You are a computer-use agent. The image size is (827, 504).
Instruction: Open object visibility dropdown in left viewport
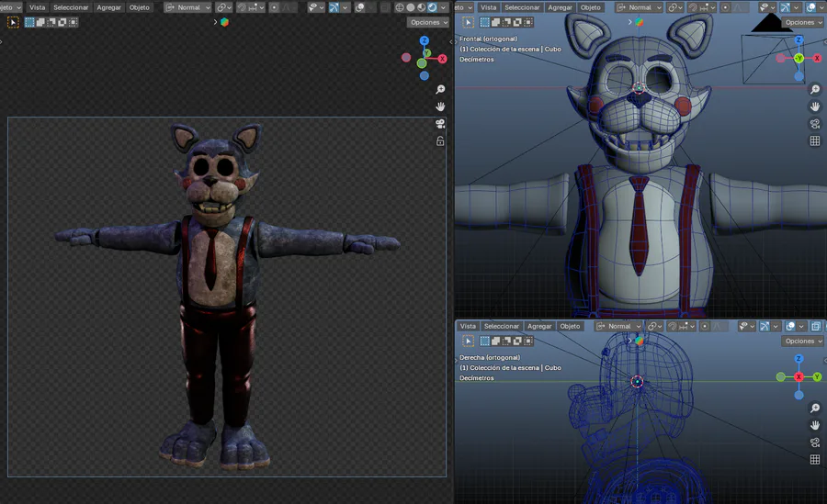tap(316, 7)
